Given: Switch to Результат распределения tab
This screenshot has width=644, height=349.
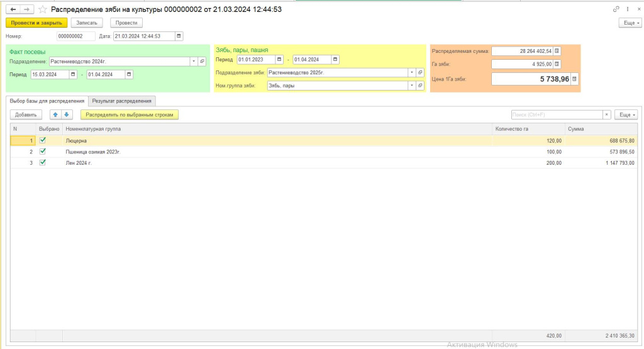Looking at the screenshot, I should (122, 101).
